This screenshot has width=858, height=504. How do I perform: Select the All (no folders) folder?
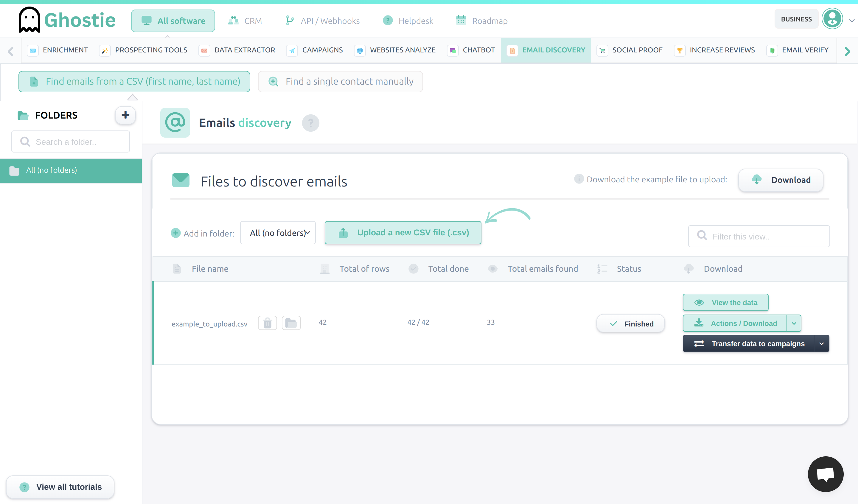pyautogui.click(x=71, y=171)
